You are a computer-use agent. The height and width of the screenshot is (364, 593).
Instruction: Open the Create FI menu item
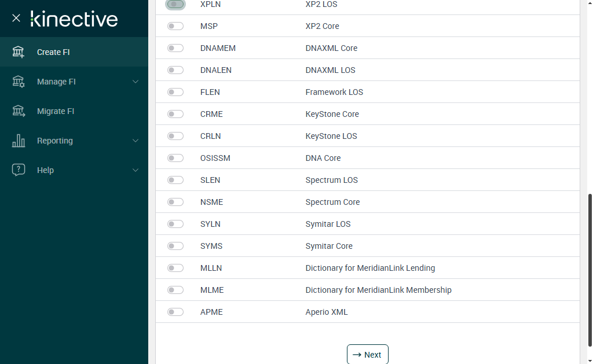tap(74, 52)
